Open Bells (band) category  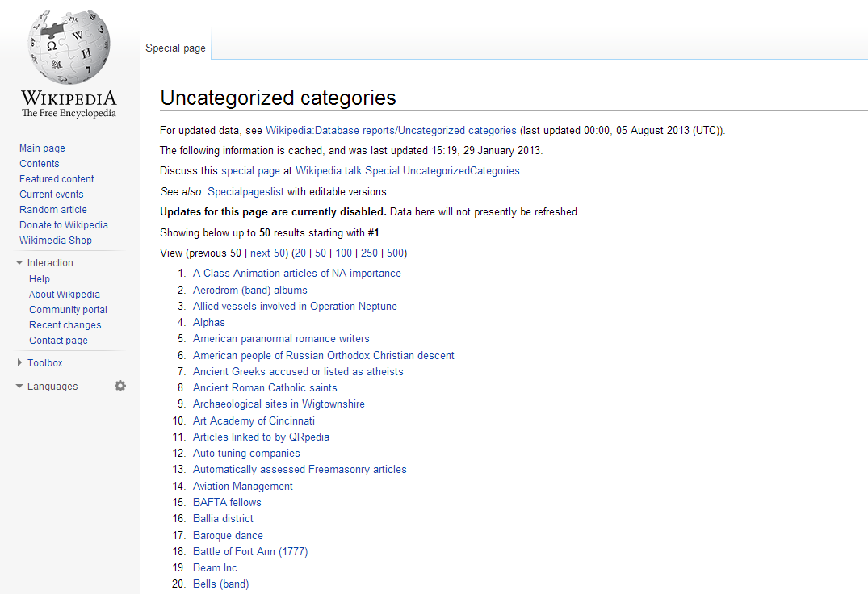click(221, 584)
